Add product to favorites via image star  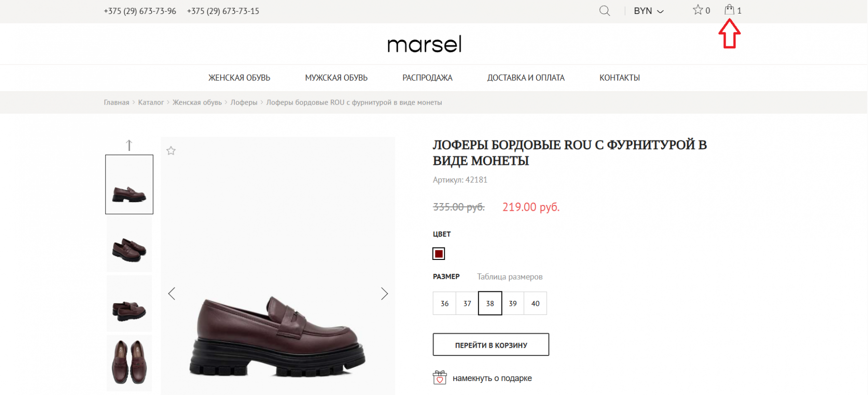(171, 151)
